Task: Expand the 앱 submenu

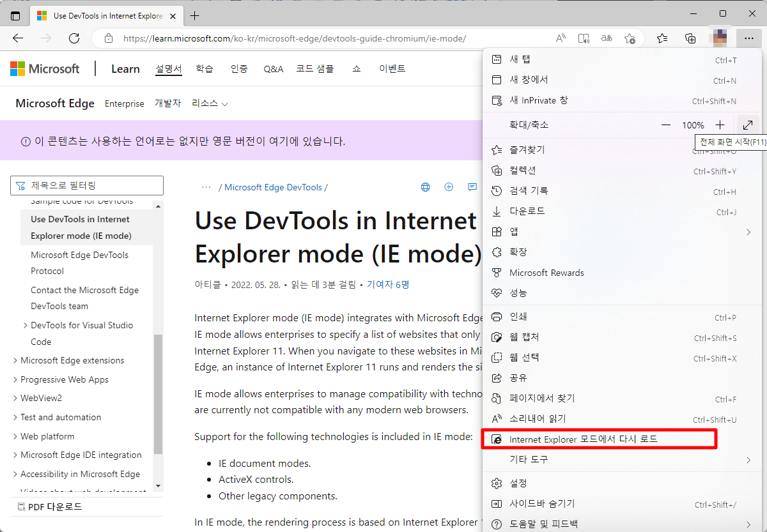Action: click(623, 232)
